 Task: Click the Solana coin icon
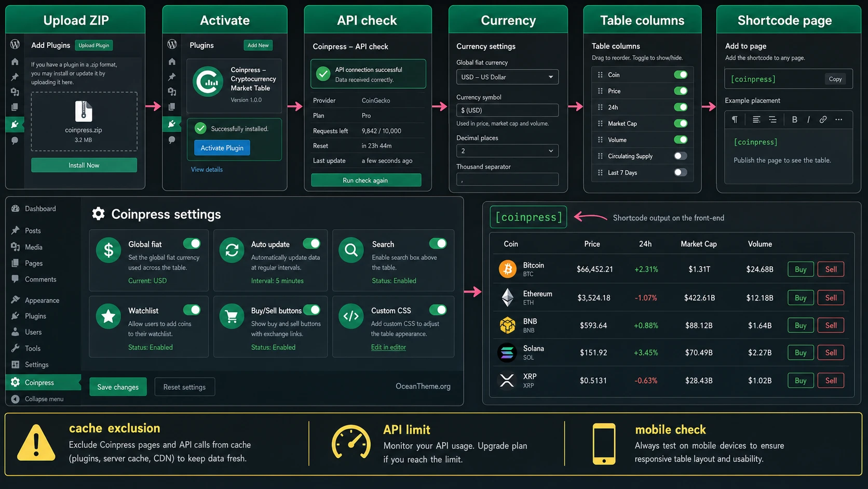[507, 352]
